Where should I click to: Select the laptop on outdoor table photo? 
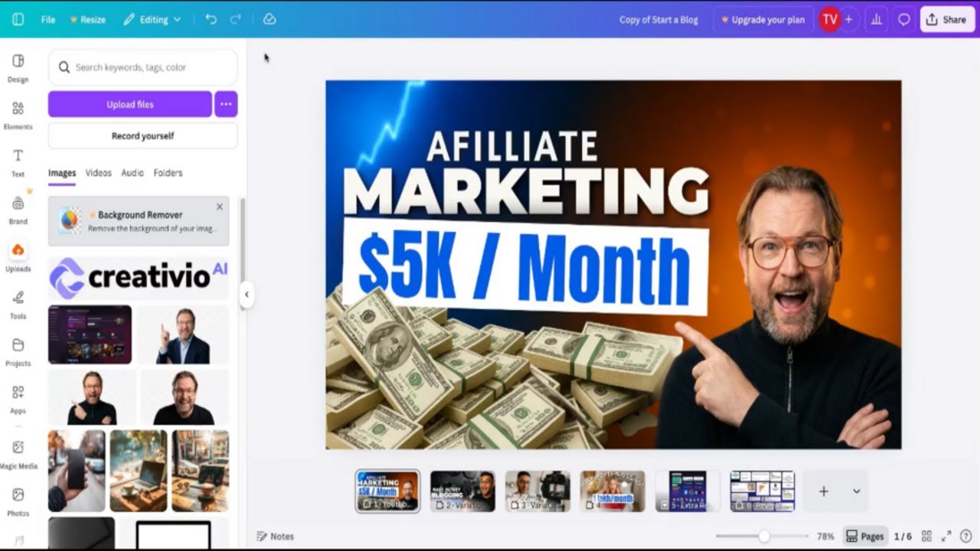coord(139,471)
